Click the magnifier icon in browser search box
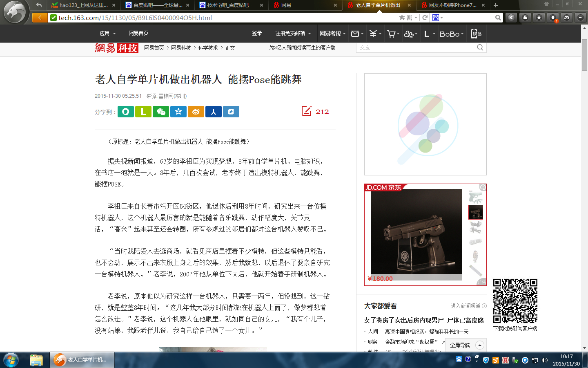The height and width of the screenshot is (368, 588). tap(498, 18)
